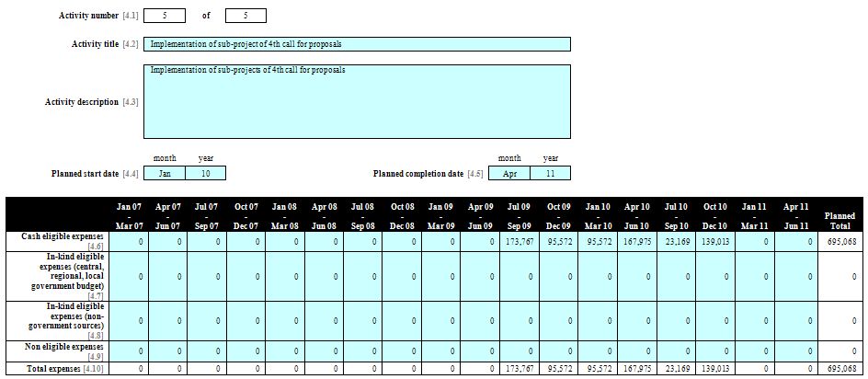Click the Planned Total column header
This screenshot has height=379, width=868.
pos(839,216)
